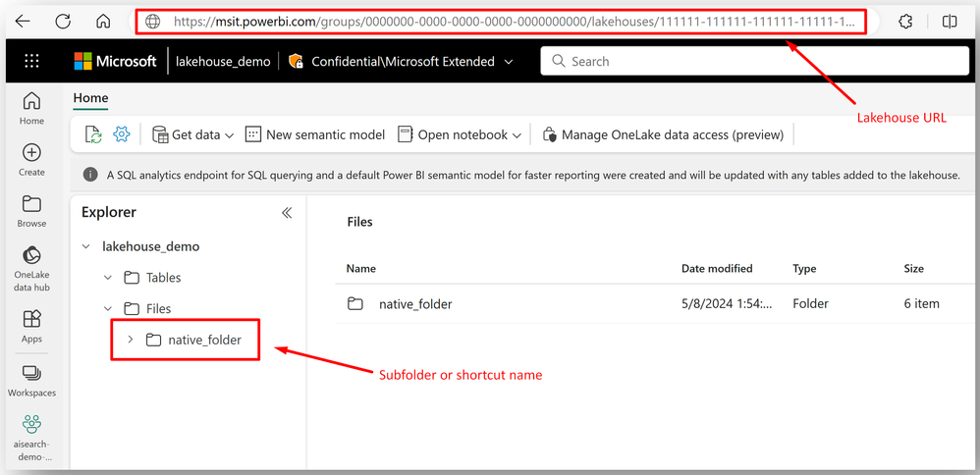Open the Confidential sensitivity label dropdown
The width and height of the screenshot is (980, 475).
[x=401, y=61]
